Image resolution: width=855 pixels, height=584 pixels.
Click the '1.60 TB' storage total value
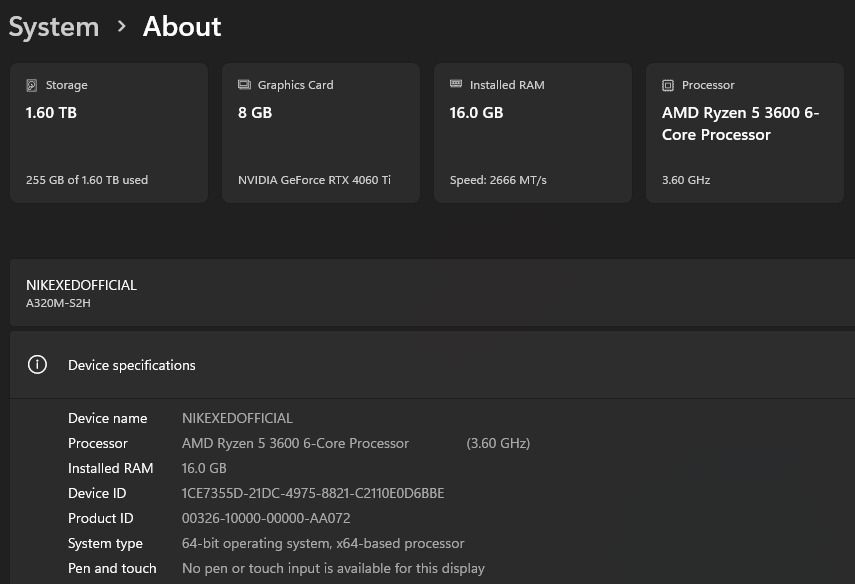(51, 113)
